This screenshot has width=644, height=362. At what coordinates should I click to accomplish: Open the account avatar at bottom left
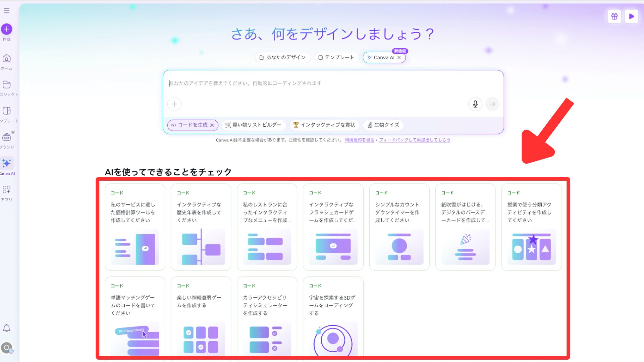point(6,348)
